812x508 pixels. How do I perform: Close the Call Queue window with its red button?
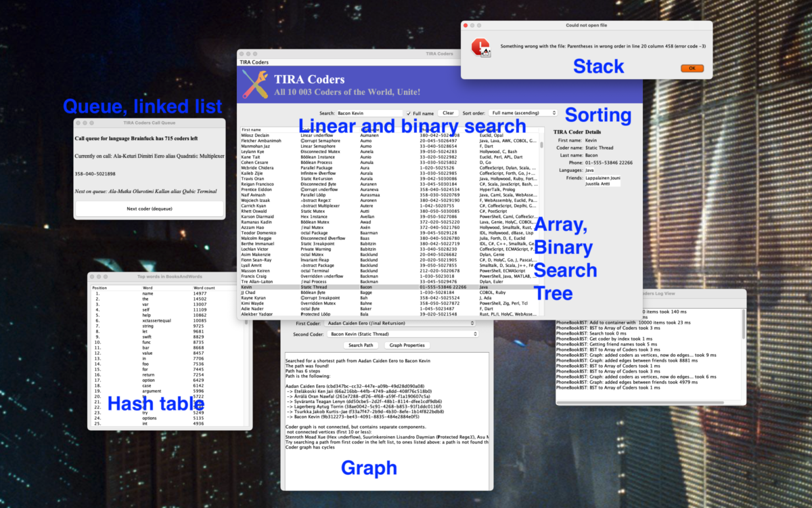tap(79, 123)
